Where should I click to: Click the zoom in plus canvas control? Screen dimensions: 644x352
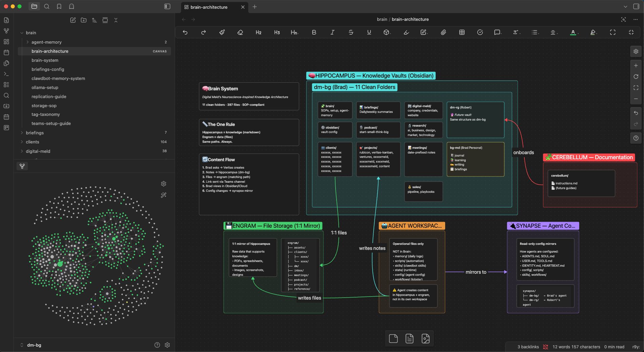[x=636, y=66]
